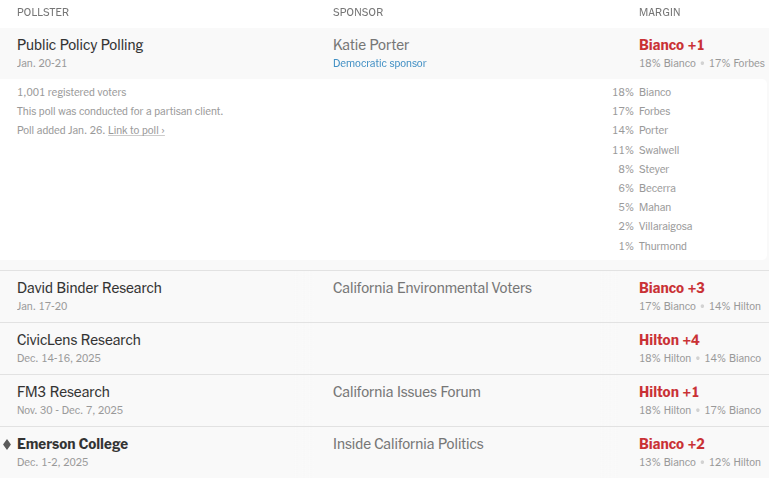769x478 pixels.
Task: Click the "Hilton +1" margin result
Action: pos(669,392)
